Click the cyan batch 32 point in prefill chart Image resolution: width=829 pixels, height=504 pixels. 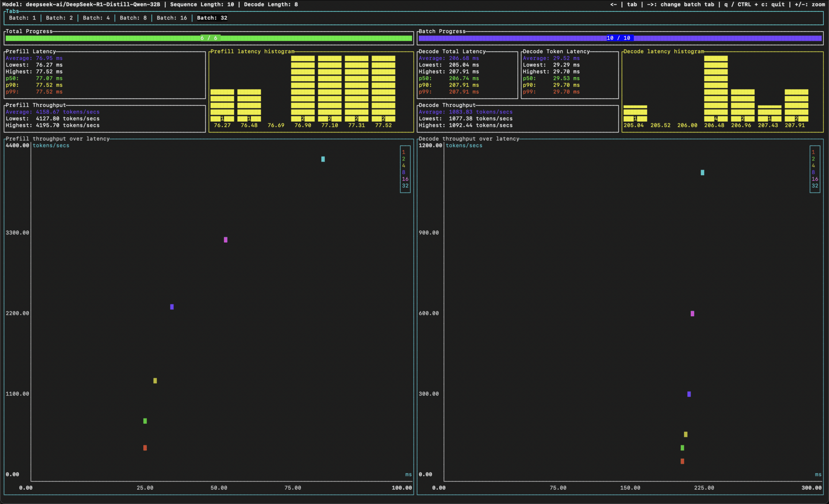(323, 159)
